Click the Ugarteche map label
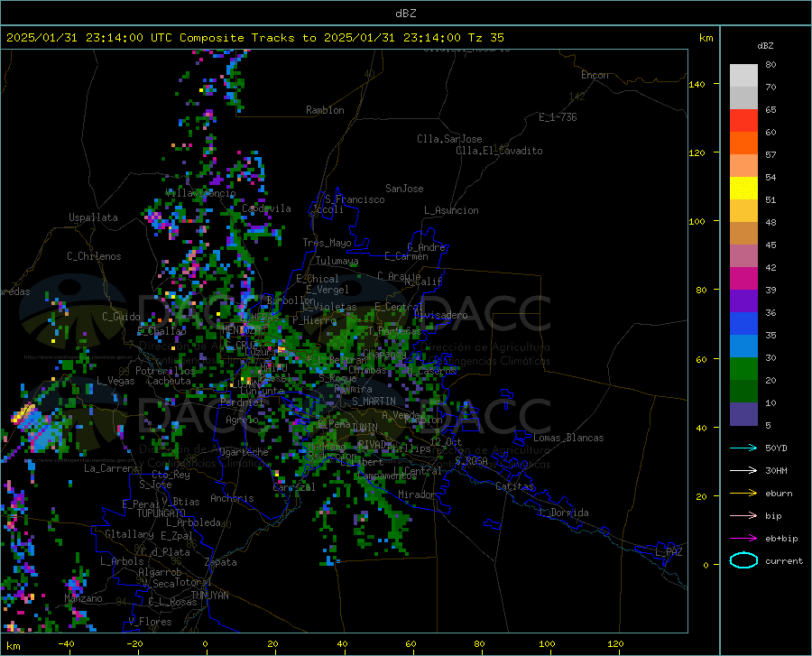 (244, 452)
